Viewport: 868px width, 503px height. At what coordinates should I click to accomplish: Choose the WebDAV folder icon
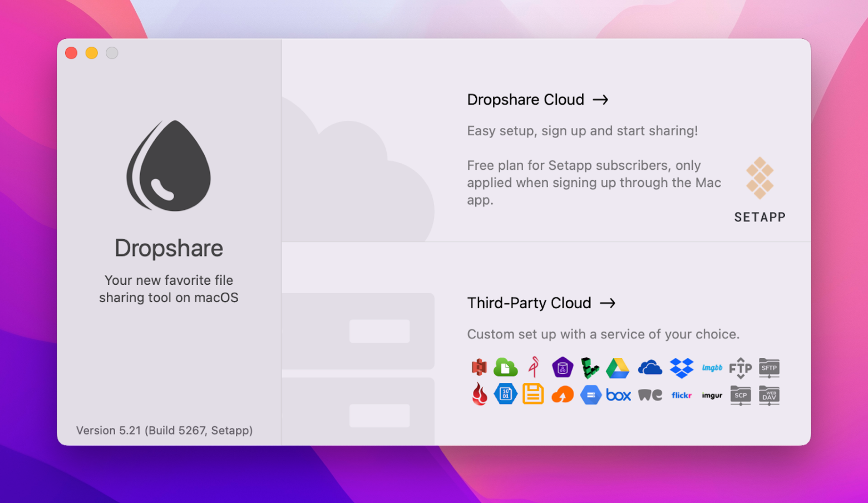pos(769,394)
